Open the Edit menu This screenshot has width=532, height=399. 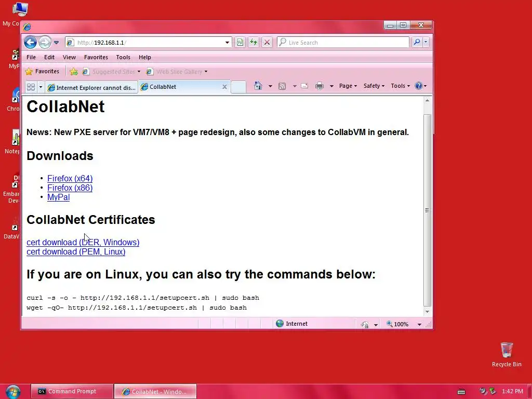pyautogui.click(x=49, y=57)
